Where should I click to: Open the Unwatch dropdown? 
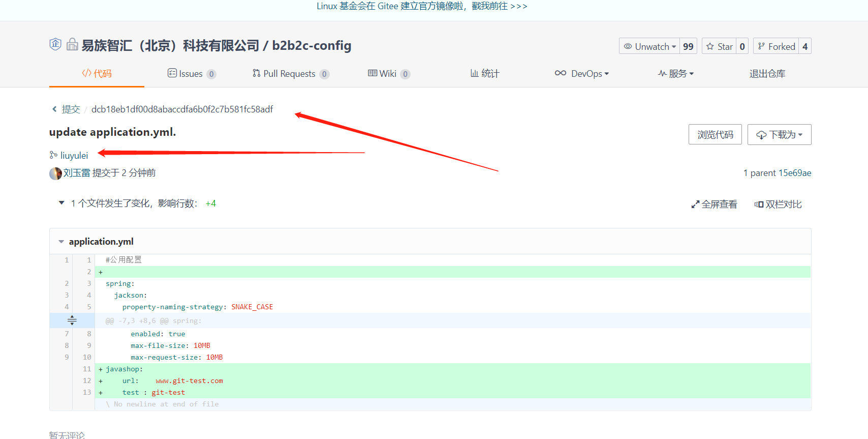click(649, 46)
